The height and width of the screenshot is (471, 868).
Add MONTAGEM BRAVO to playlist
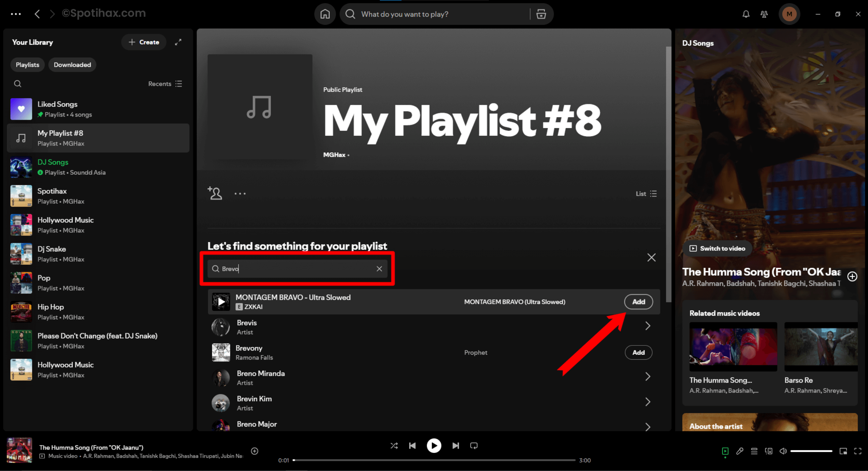pyautogui.click(x=638, y=302)
